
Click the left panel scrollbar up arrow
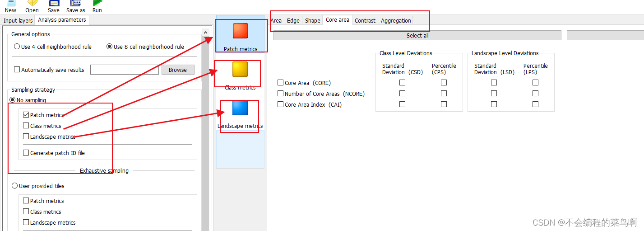point(206,33)
